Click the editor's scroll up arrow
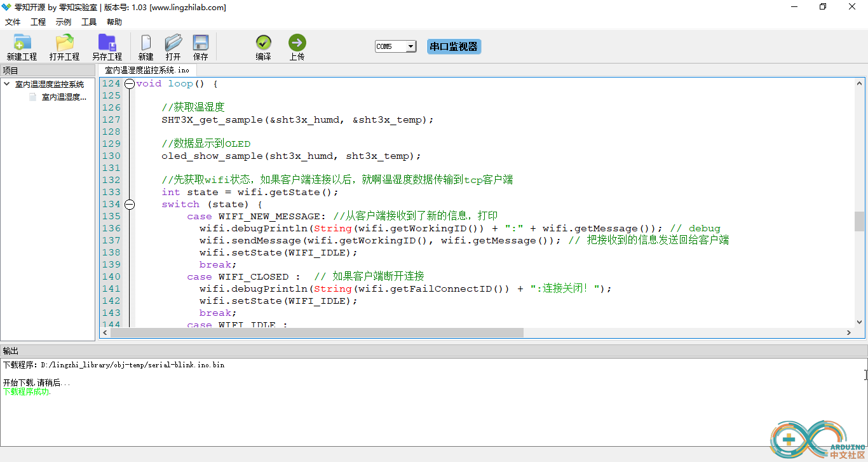This screenshot has width=868, height=462. point(859,83)
